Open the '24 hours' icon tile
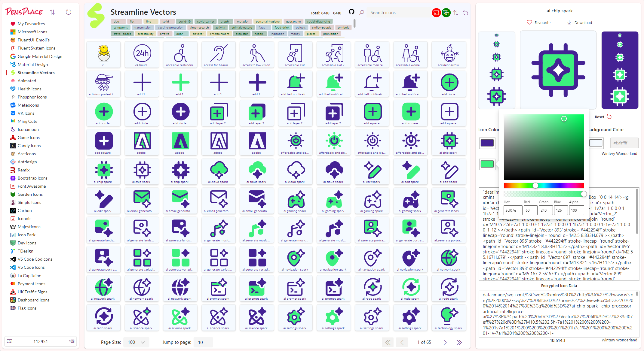This screenshot has height=351, width=644. click(x=142, y=55)
